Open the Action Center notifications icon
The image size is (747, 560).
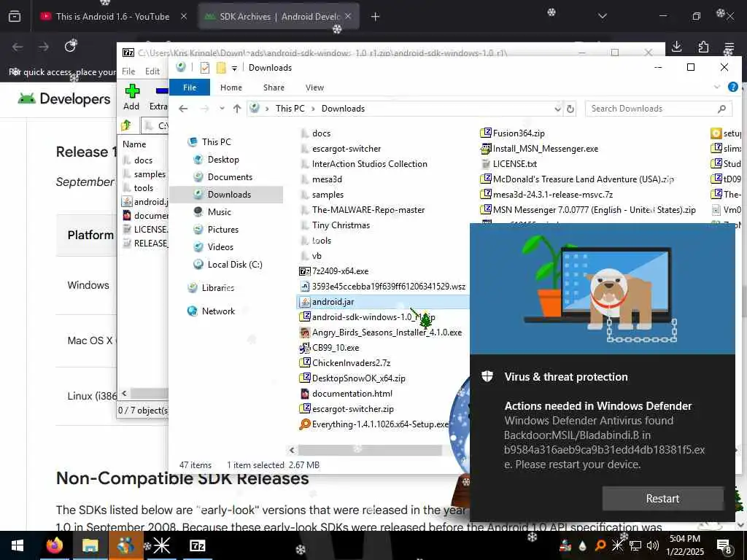coord(724,545)
